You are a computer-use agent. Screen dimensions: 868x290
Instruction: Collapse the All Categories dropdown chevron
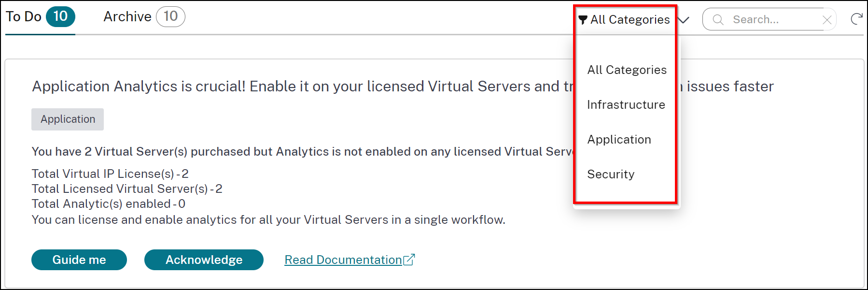(x=683, y=20)
